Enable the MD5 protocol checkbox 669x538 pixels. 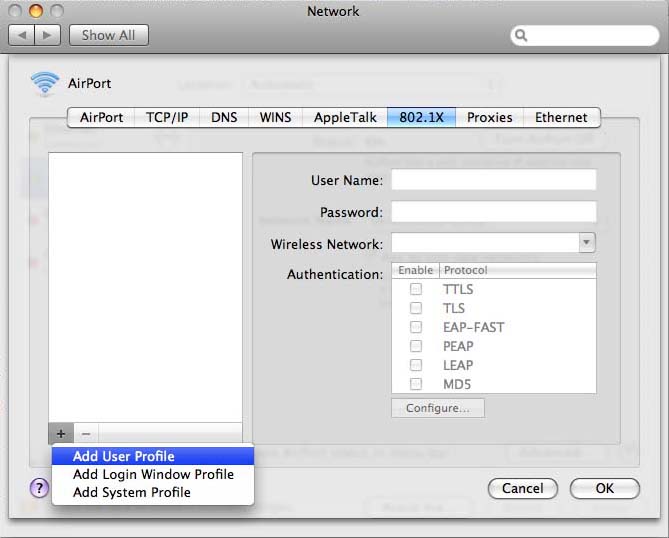(x=416, y=384)
